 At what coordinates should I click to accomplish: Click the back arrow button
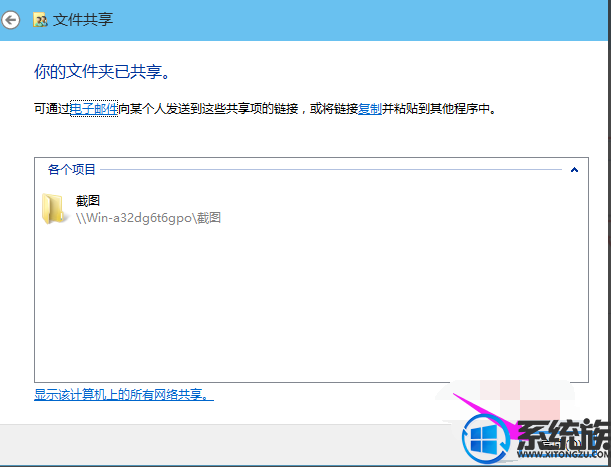(x=11, y=20)
